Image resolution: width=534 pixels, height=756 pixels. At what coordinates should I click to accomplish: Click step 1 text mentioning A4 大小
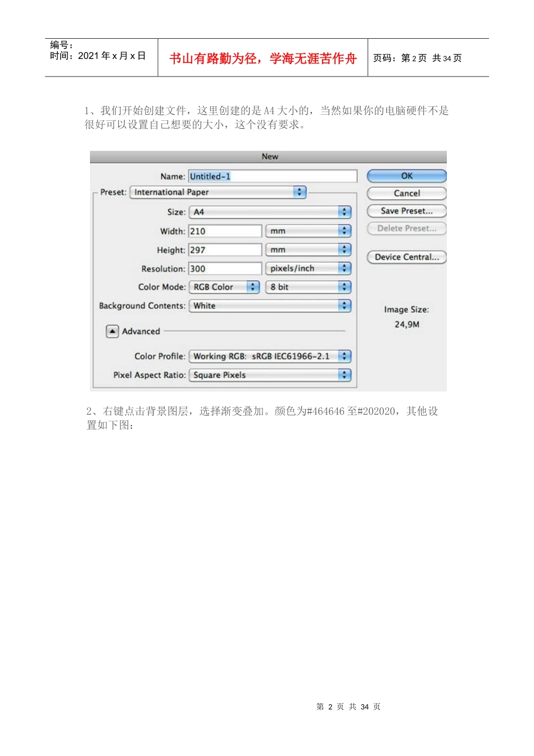266,118
